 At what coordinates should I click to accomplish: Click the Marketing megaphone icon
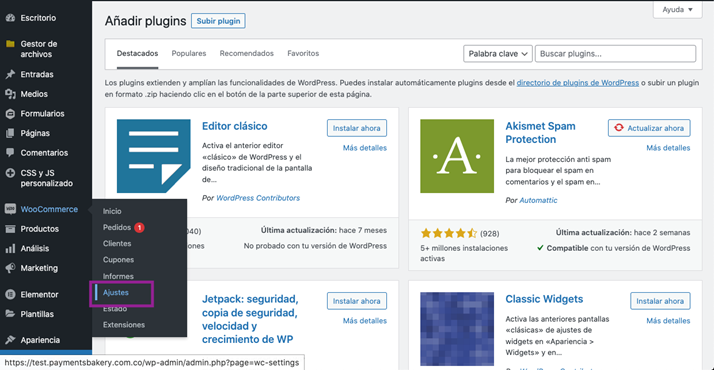[10, 268]
